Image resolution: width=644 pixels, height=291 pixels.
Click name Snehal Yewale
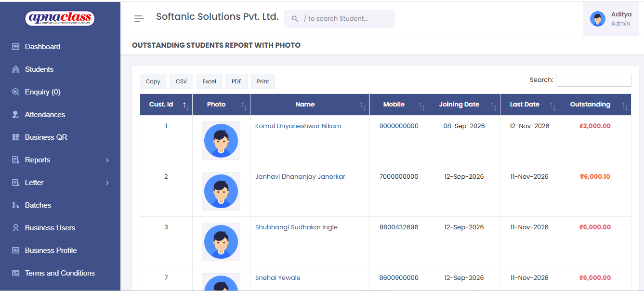[278, 278]
